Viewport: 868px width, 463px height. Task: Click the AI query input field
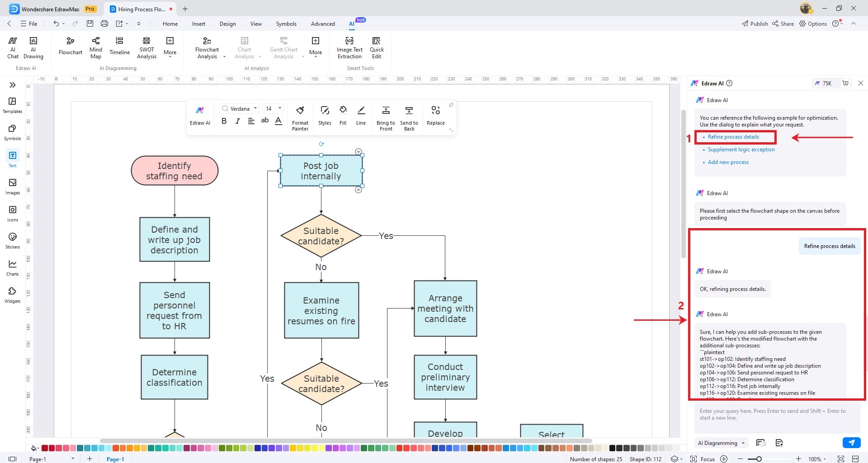pyautogui.click(x=777, y=417)
